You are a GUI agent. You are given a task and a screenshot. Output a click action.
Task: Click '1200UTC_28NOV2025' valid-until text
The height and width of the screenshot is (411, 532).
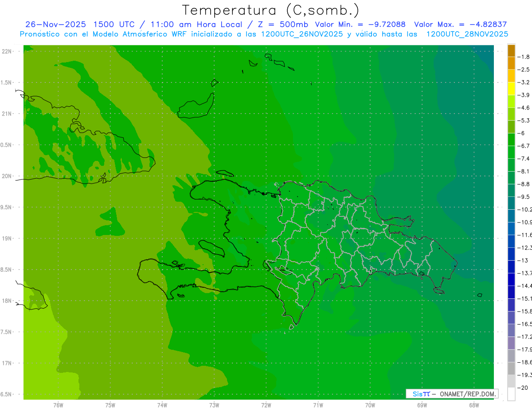467,34
